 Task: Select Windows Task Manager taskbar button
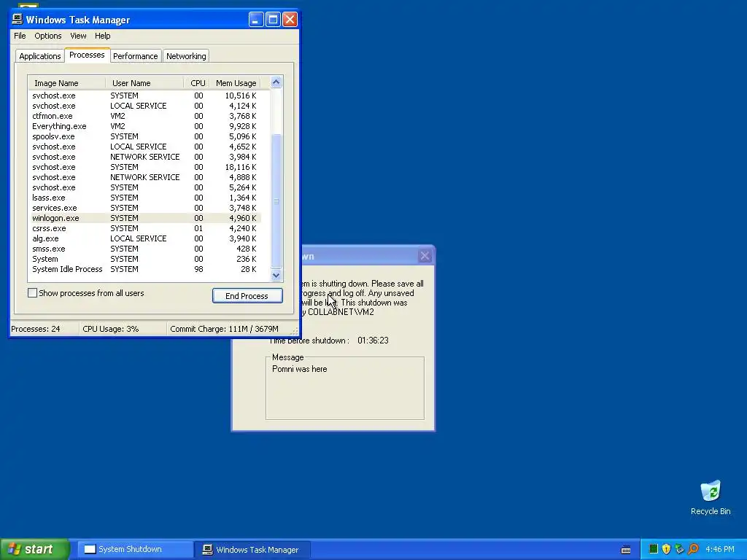point(253,550)
